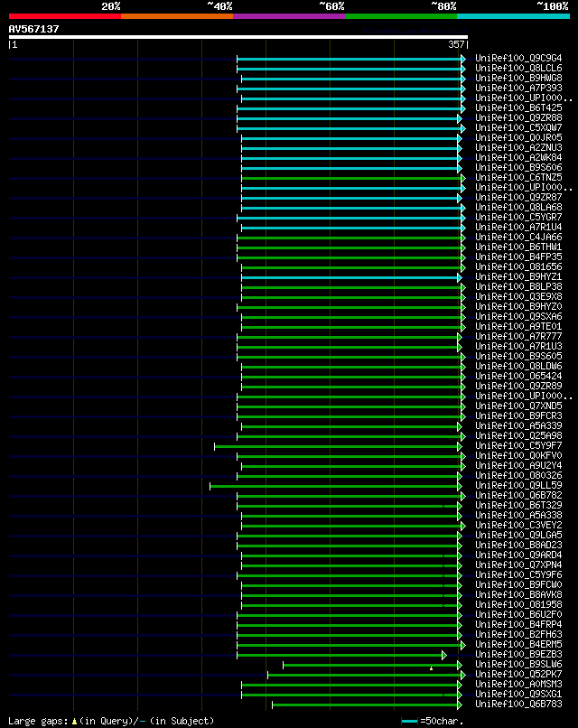578x728 pixels.
Task: Click the UniRef100_B4FP35 subject name
Action: [518, 257]
